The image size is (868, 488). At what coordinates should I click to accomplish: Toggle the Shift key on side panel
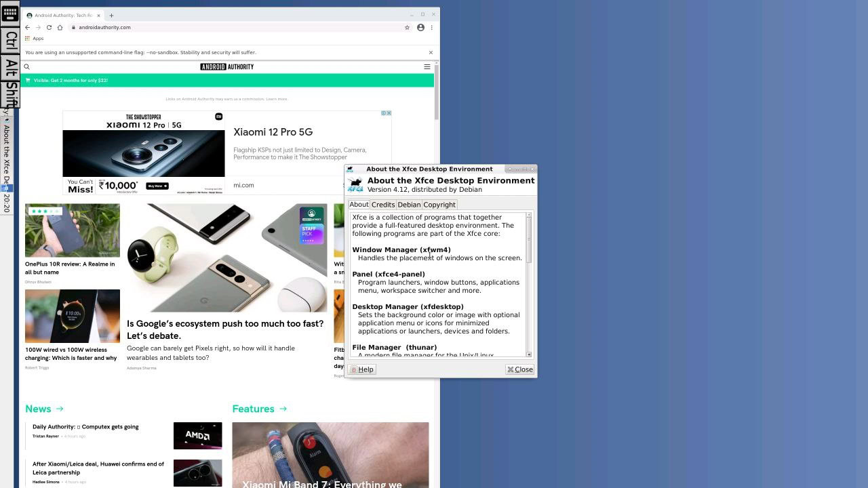10,94
